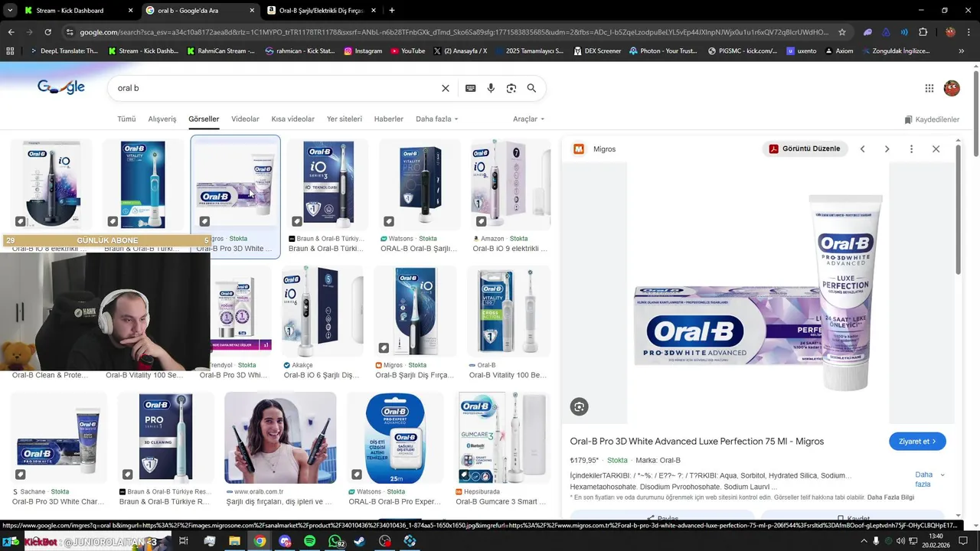This screenshot has width=980, height=551.
Task: Open the on-screen keyboard input tool
Action: pos(470,88)
